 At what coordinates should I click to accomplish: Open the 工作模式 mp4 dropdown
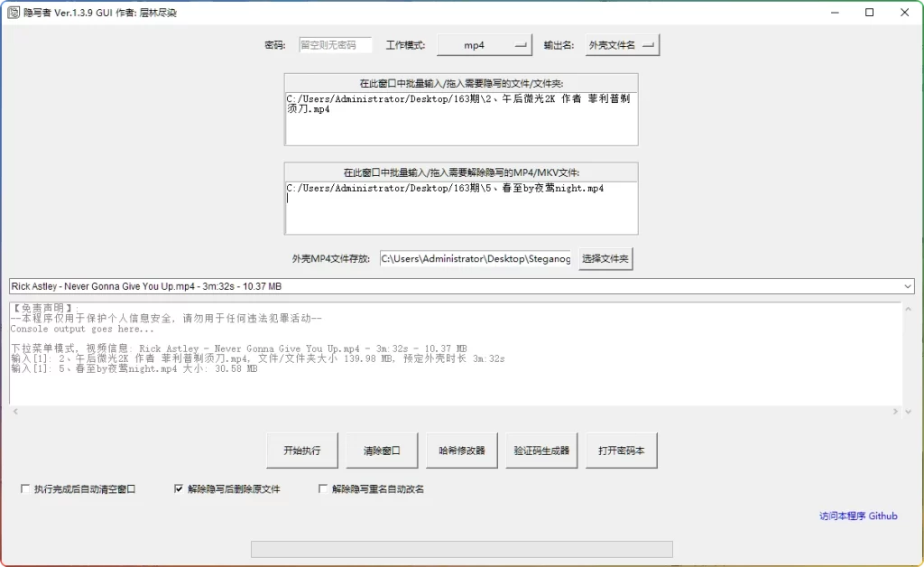(x=484, y=43)
